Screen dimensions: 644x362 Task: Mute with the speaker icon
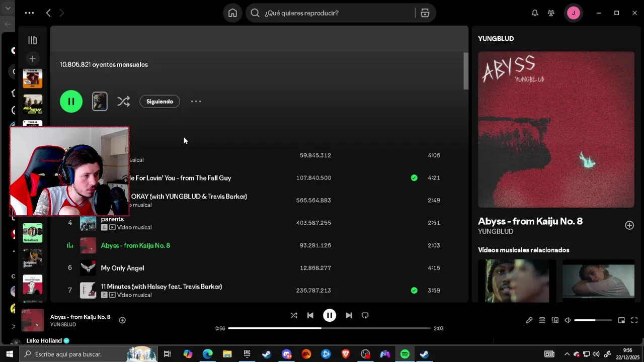[568, 320]
